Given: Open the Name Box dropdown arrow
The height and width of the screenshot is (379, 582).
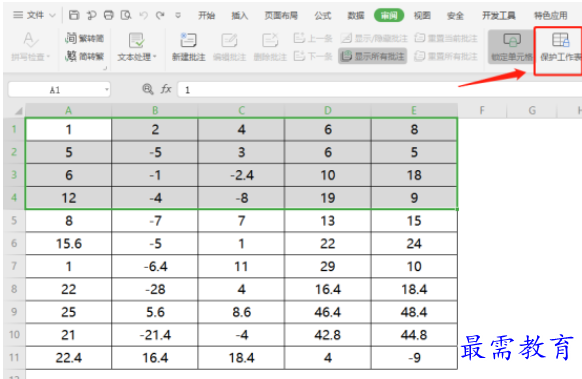Looking at the screenshot, I should pos(107,89).
